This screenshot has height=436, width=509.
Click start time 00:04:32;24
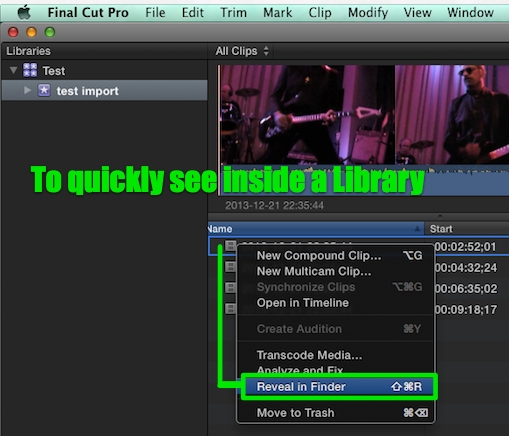tap(466, 268)
